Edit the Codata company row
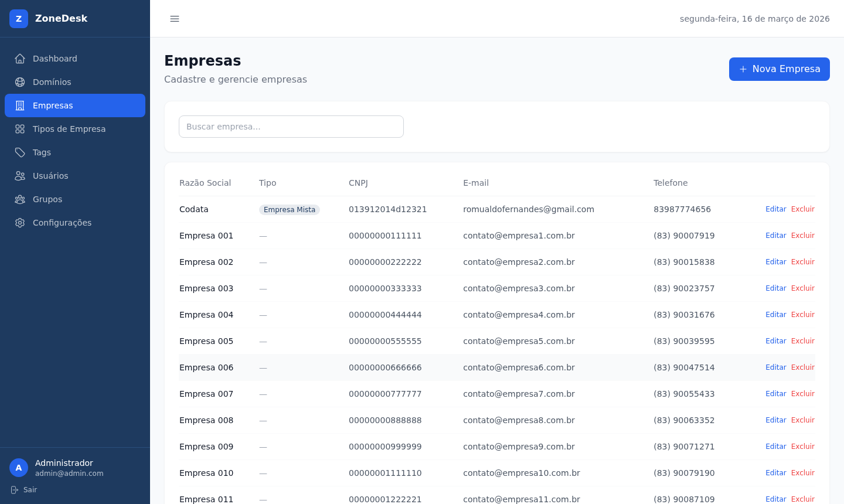This screenshot has width=844, height=504. 775,209
